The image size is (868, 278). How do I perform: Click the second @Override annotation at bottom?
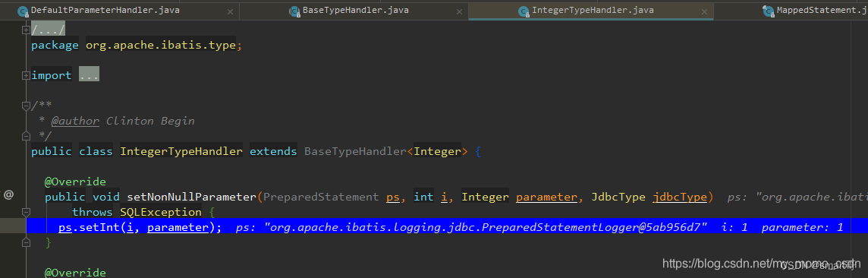[x=75, y=272]
